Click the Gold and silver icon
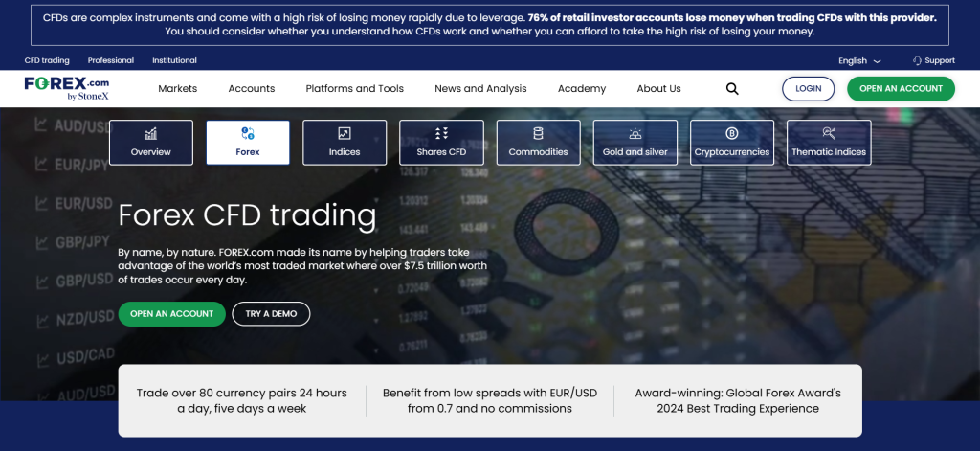 (635, 133)
